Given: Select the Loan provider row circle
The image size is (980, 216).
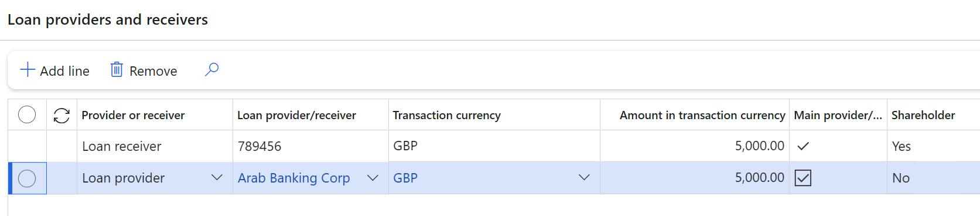Looking at the screenshot, I should (27, 178).
